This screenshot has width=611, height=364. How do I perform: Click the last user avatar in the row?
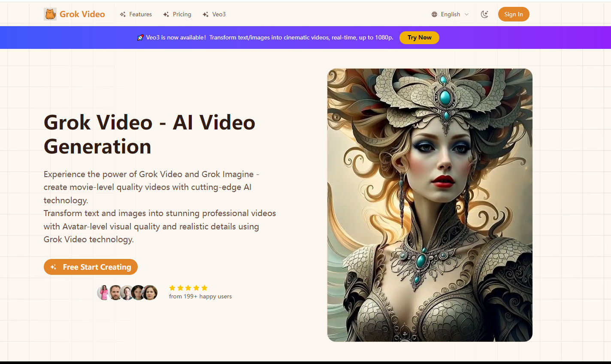150,292
